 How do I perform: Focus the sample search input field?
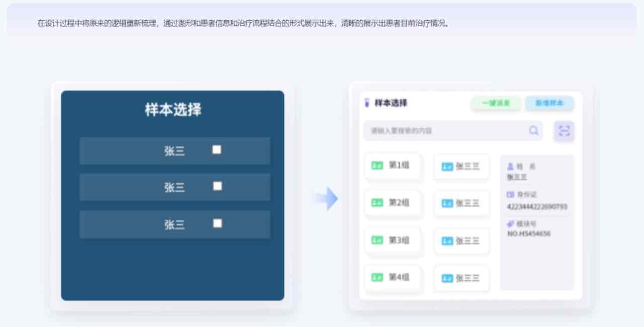[x=448, y=131]
